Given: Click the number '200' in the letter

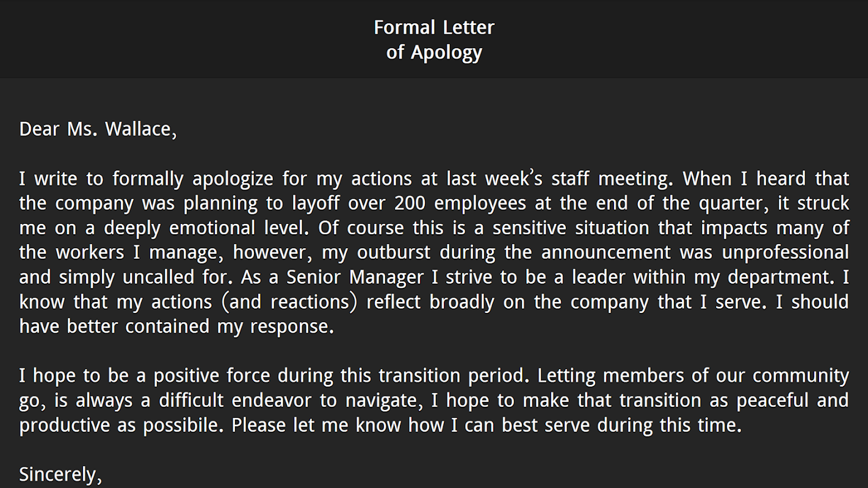Looking at the screenshot, I should click(410, 203).
